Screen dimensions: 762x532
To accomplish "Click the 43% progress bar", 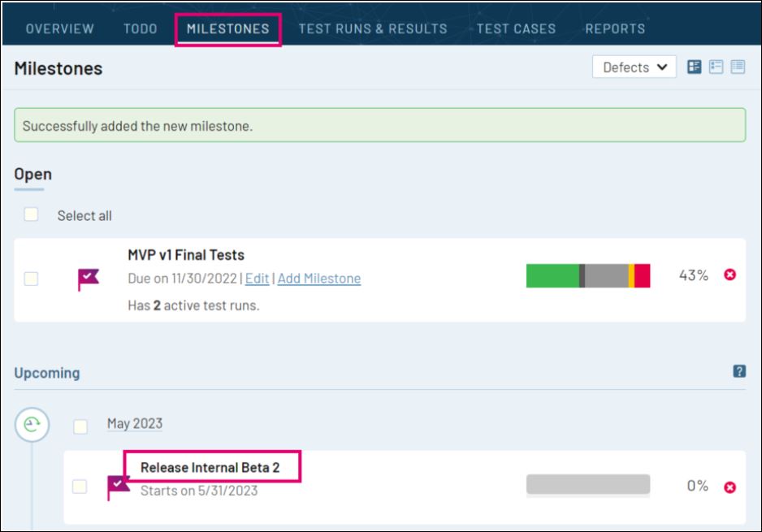I will (x=588, y=276).
